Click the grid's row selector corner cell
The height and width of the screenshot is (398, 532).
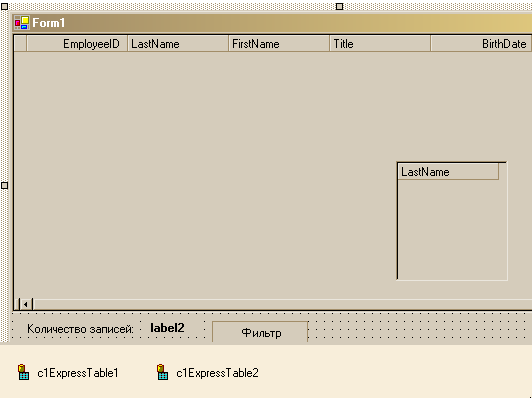(20, 44)
